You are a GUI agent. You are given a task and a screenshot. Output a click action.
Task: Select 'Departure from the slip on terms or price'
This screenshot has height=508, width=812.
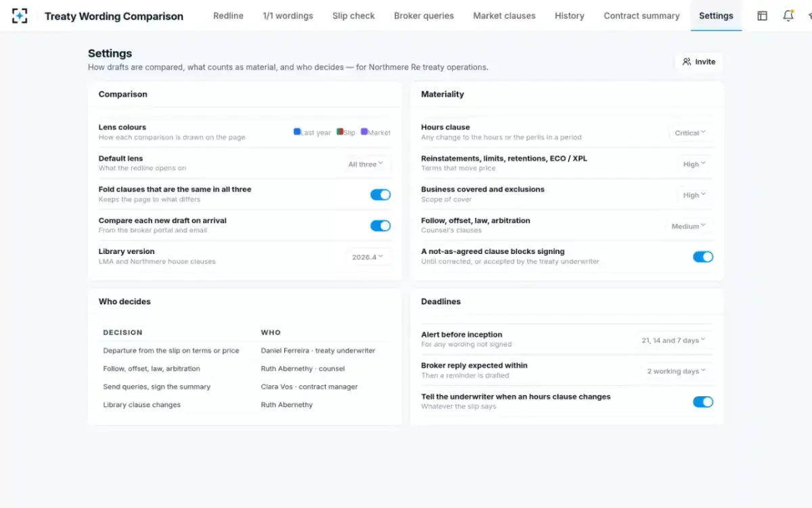tap(171, 351)
